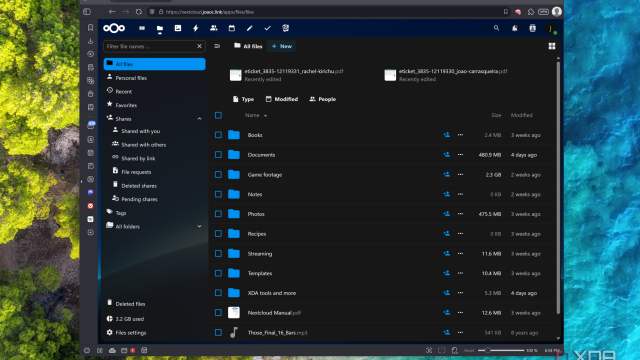
Task: Toggle the select all files checkbox
Action: pos(218,115)
